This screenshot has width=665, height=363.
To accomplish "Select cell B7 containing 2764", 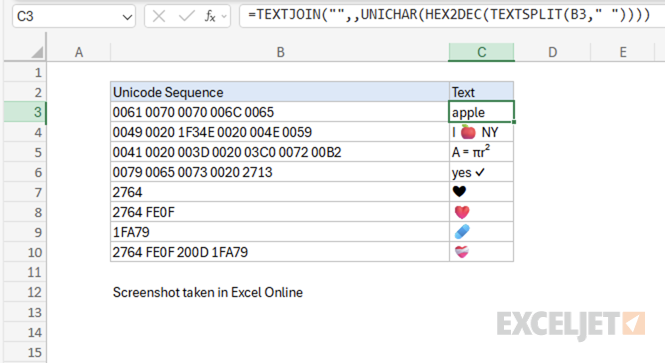I will [280, 192].
